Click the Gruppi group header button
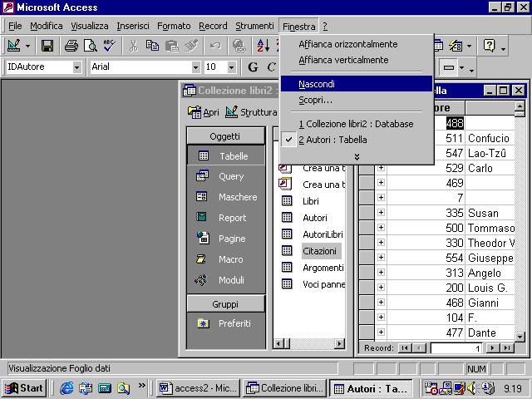 [x=225, y=304]
